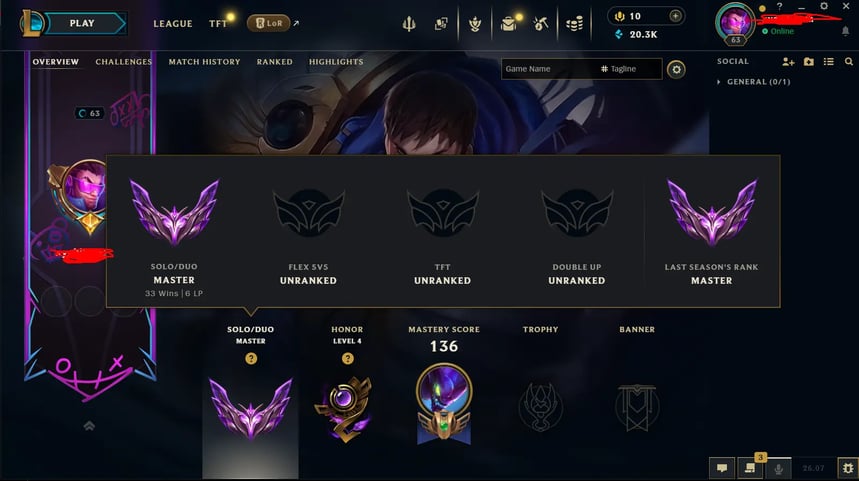
Task: Click the Play button
Action: pyautogui.click(x=82, y=24)
